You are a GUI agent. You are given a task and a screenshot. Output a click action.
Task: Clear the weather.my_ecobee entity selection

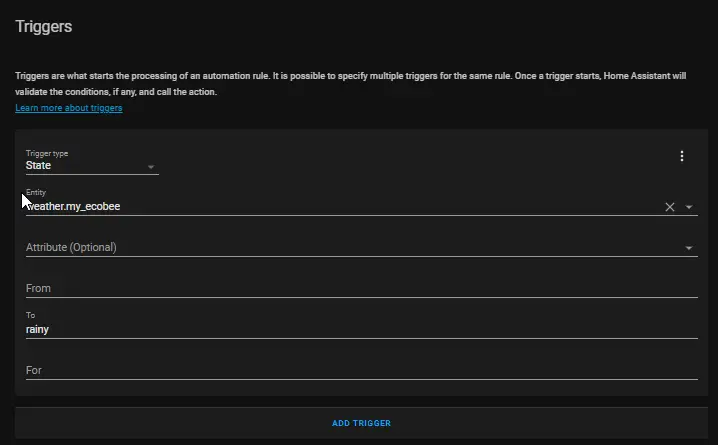tap(669, 207)
